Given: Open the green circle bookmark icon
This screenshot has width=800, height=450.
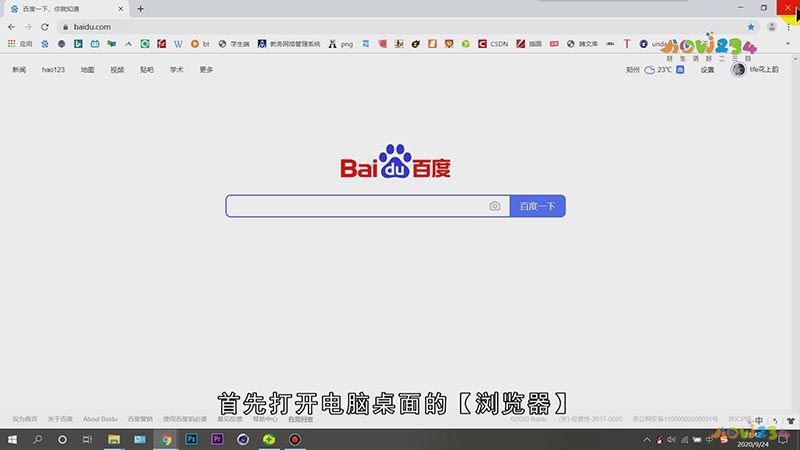Looking at the screenshot, I should click(145, 44).
